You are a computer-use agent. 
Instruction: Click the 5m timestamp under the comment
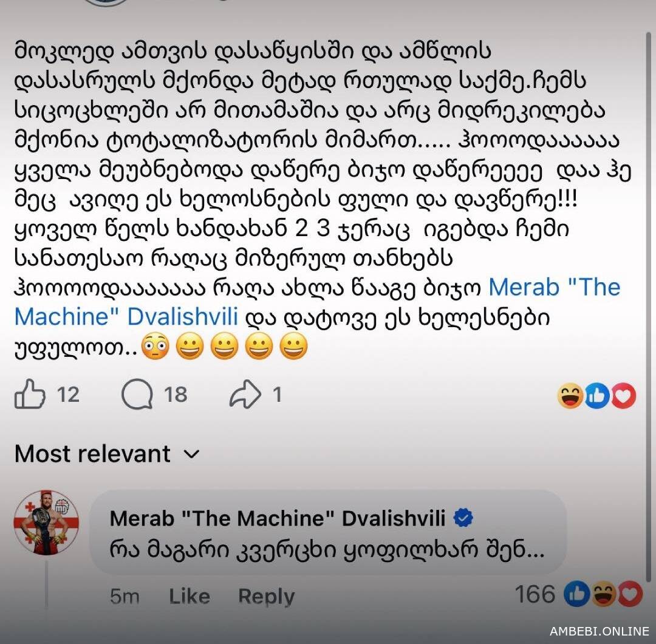tap(125, 596)
